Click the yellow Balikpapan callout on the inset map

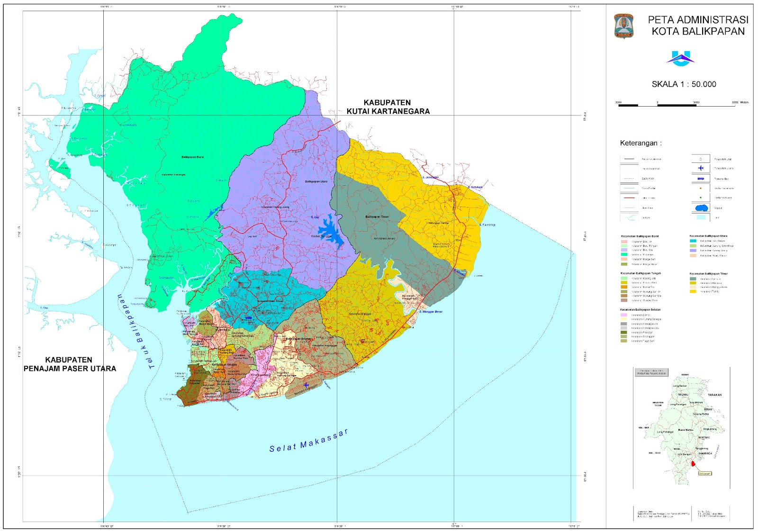pos(705,473)
